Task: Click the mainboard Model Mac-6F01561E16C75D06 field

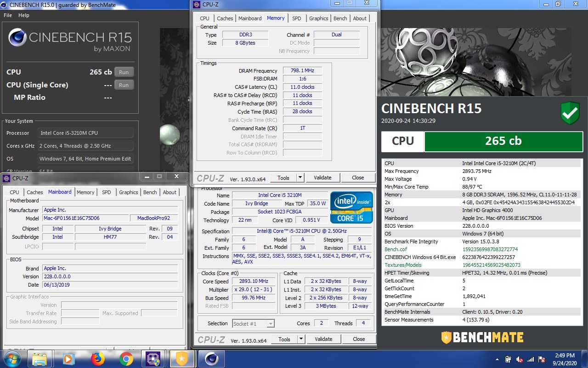Action: click(x=86, y=218)
